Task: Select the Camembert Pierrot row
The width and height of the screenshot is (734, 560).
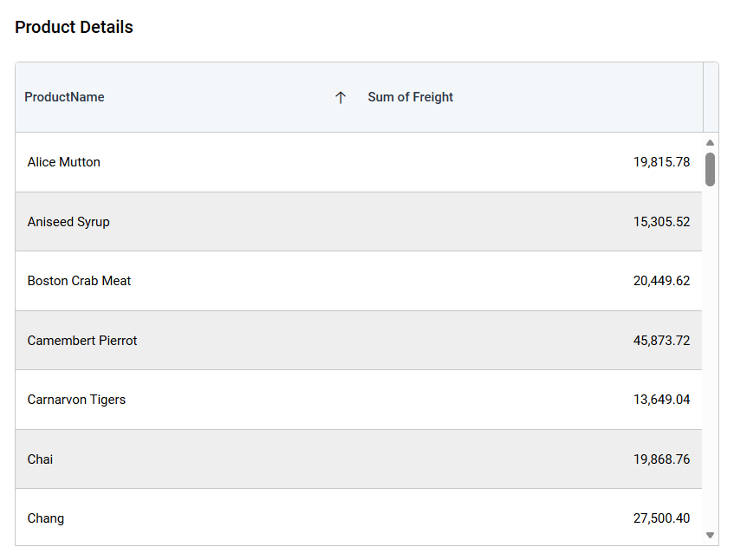Action: 82,341
